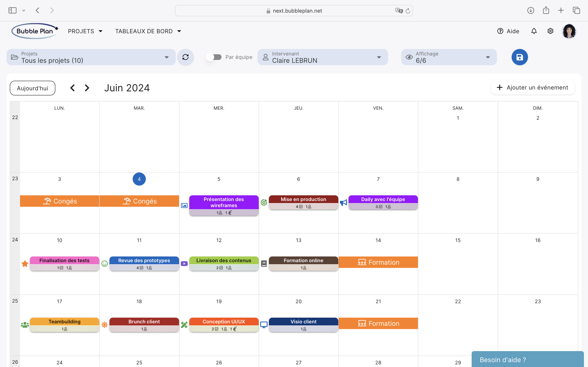588x367 pixels.
Task: Open the PROJETS menu
Action: click(x=85, y=31)
